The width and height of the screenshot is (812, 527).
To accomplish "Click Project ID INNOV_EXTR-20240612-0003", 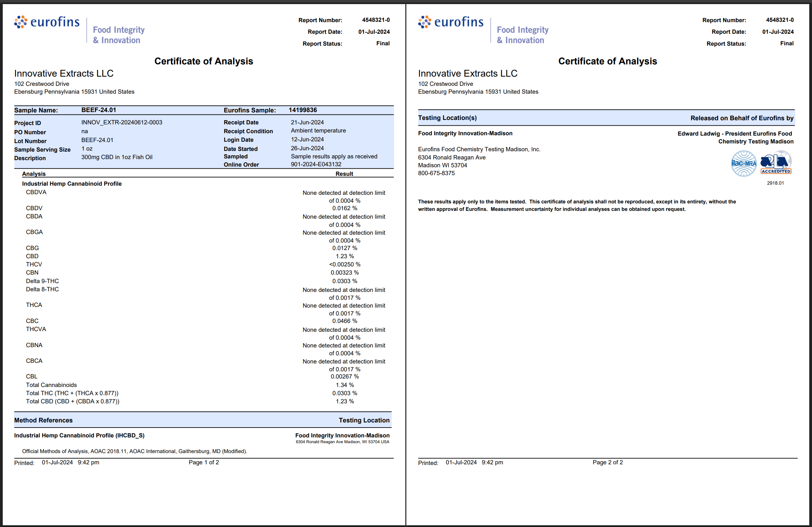I will (122, 122).
